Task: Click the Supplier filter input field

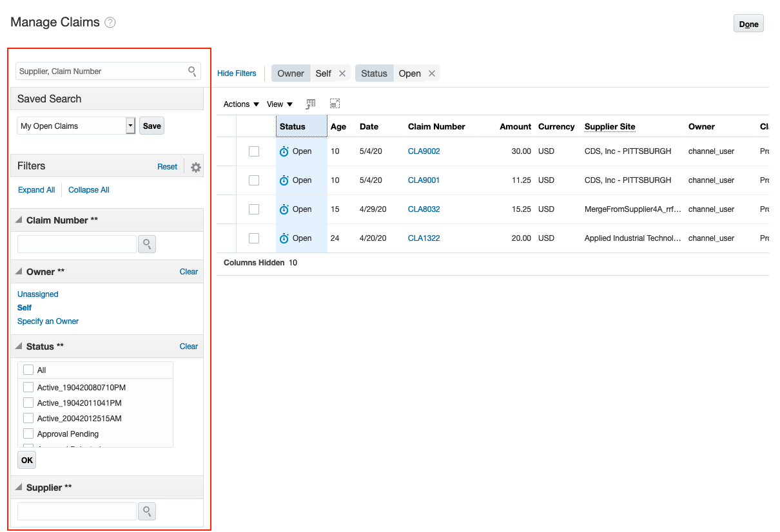Action: pyautogui.click(x=76, y=511)
